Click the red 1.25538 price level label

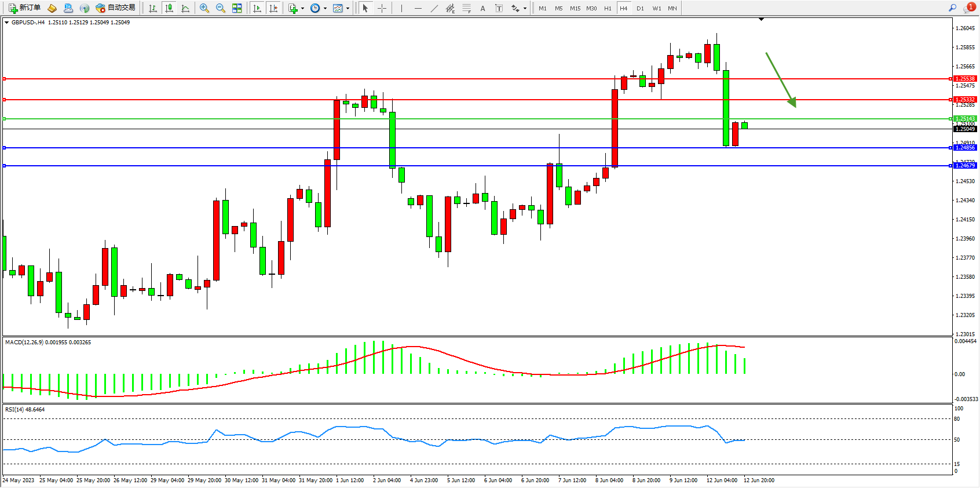pyautogui.click(x=965, y=79)
